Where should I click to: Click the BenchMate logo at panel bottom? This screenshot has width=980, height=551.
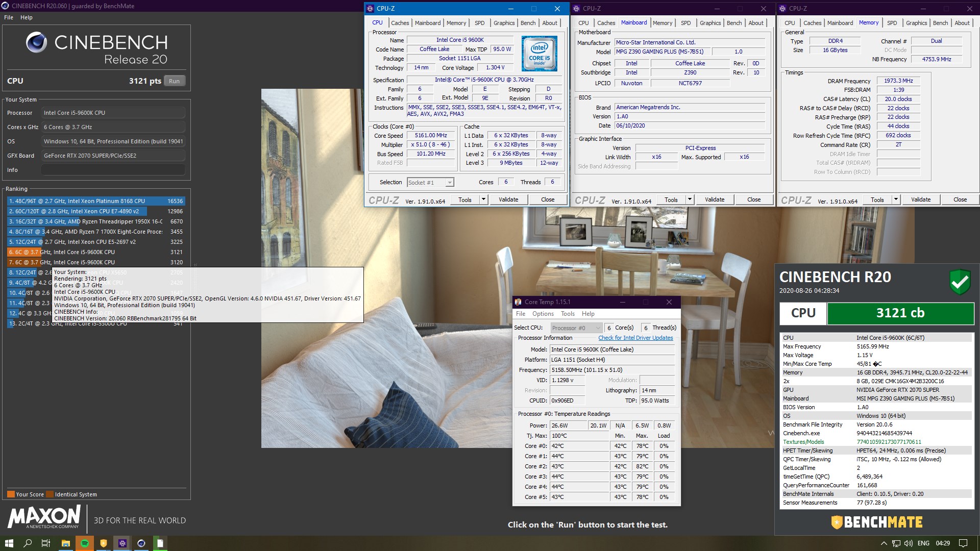(877, 522)
